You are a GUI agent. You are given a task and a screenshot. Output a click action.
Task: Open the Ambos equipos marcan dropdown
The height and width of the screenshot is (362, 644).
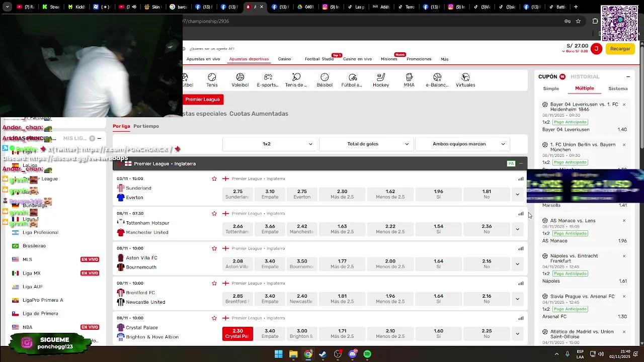pos(462,144)
